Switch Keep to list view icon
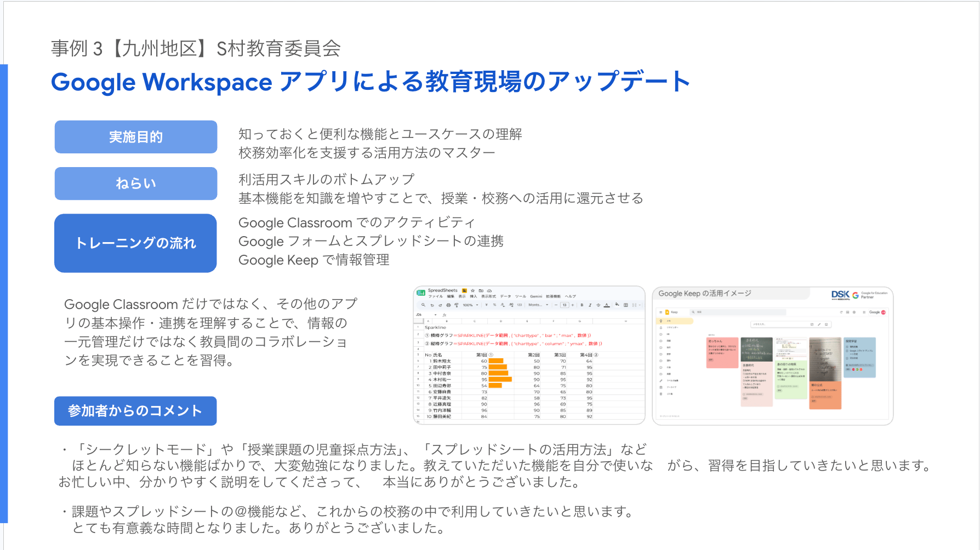The image size is (980, 550). [847, 312]
